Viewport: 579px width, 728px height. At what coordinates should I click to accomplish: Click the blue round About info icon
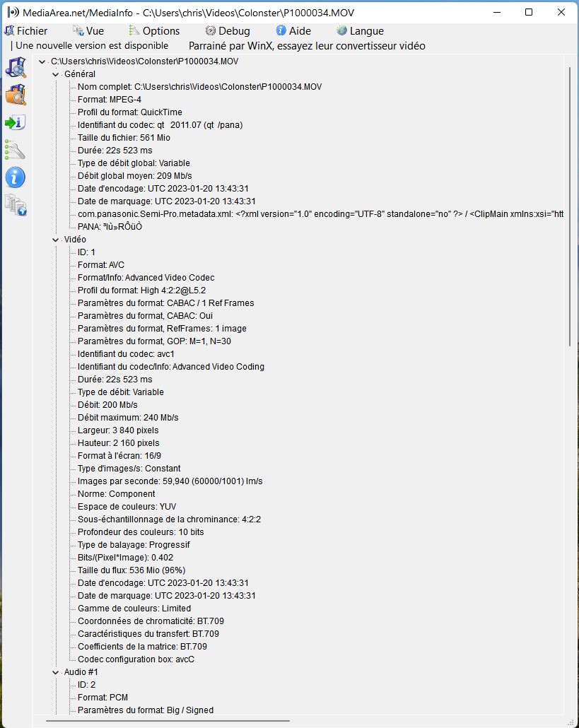(16, 177)
